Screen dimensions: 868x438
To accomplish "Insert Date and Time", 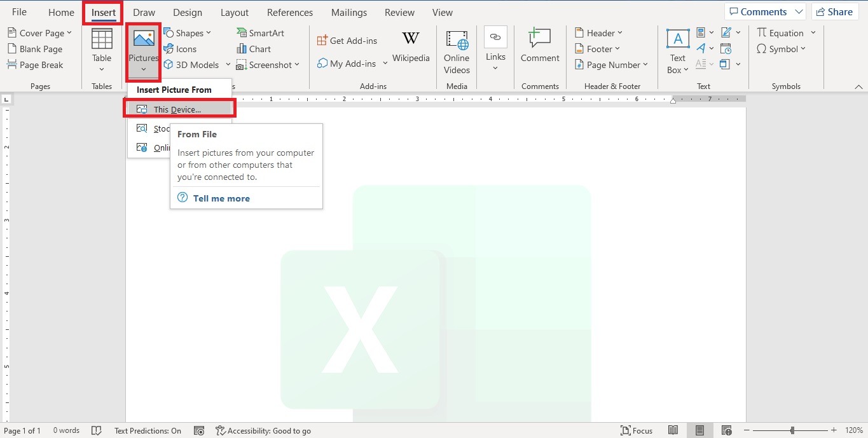I will 726,49.
